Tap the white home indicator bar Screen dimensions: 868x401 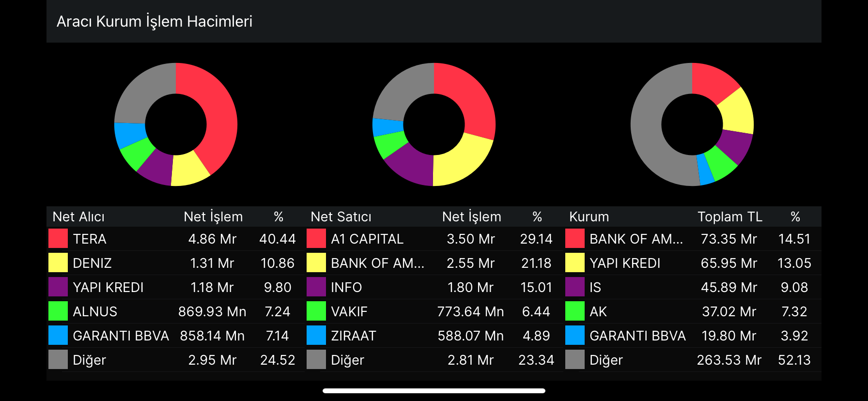pos(434,391)
